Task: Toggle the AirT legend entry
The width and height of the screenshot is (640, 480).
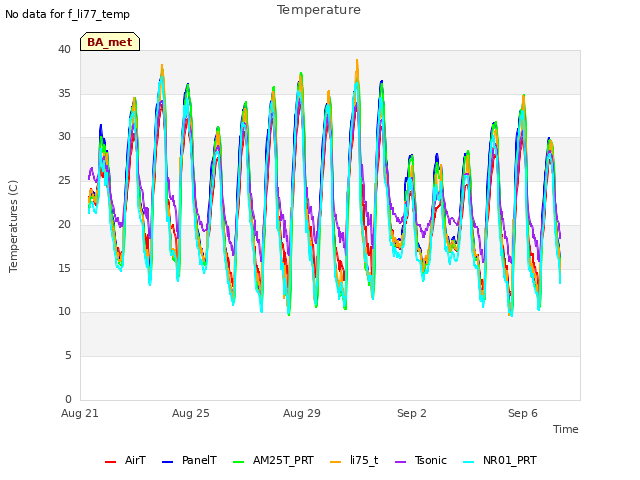Action: click(125, 460)
